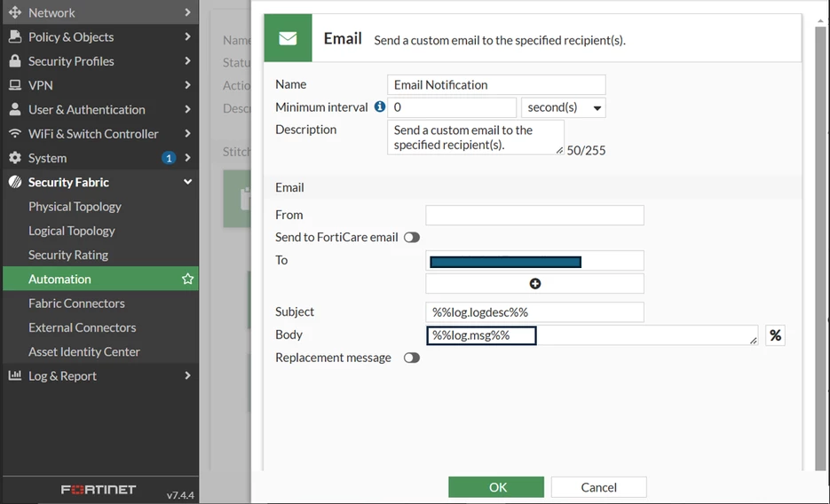This screenshot has width=830, height=504.
Task: Click the green Email envelope icon
Action: point(288,38)
